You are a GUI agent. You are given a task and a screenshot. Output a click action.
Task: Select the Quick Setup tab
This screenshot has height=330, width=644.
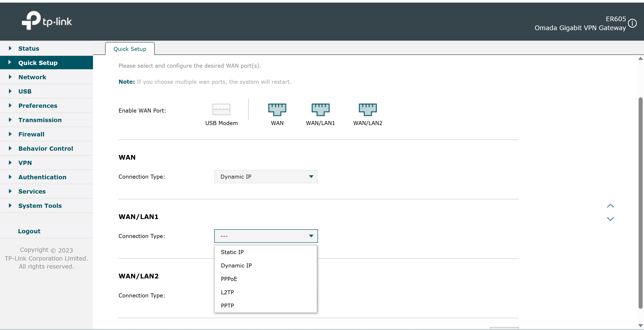pos(130,49)
